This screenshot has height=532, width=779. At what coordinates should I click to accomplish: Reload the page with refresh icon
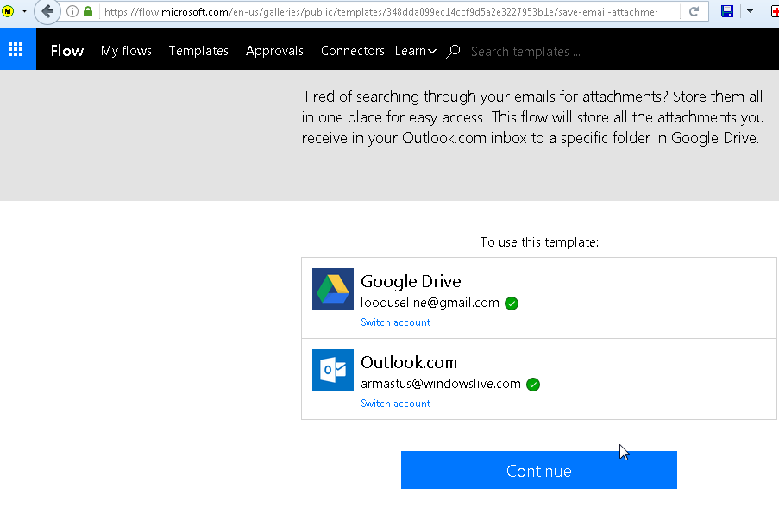[694, 11]
